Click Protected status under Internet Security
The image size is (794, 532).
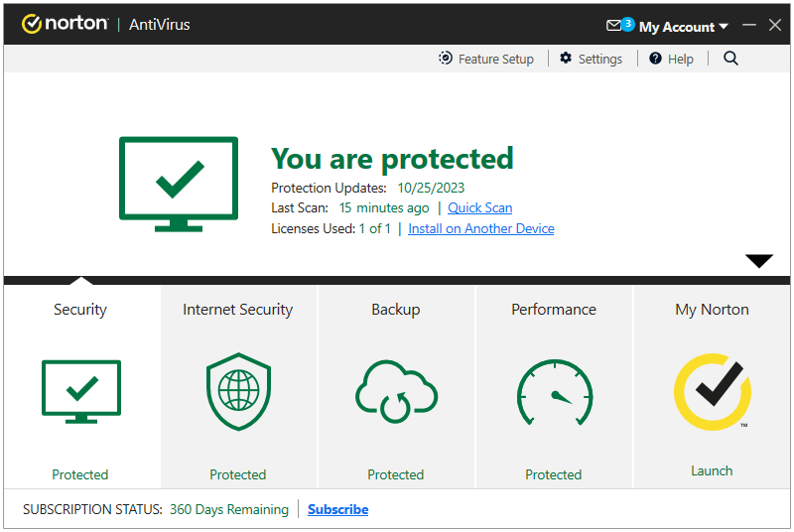238,474
